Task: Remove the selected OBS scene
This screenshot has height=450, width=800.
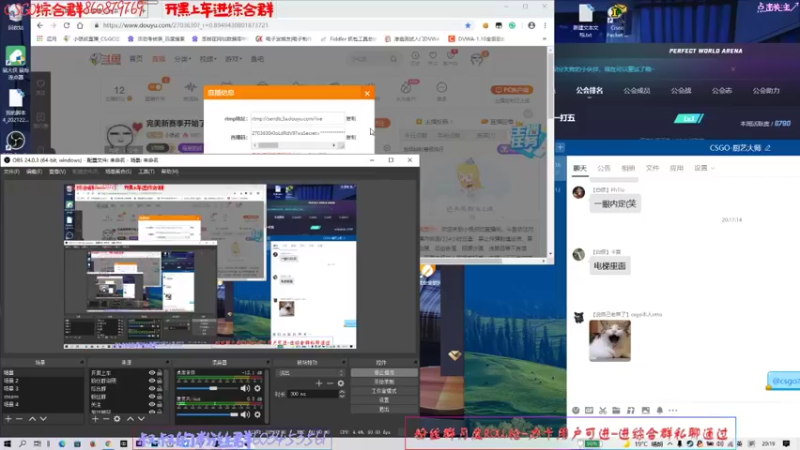Action: pos(19,419)
